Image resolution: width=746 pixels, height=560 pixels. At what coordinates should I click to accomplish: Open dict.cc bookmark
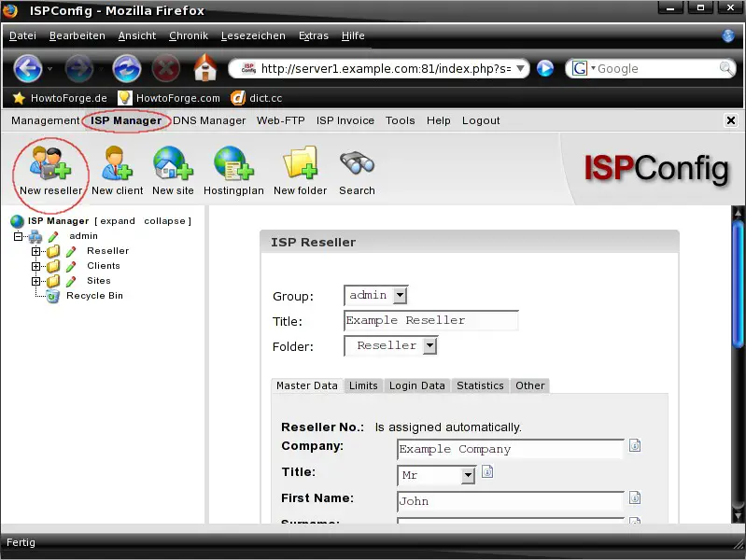point(257,98)
